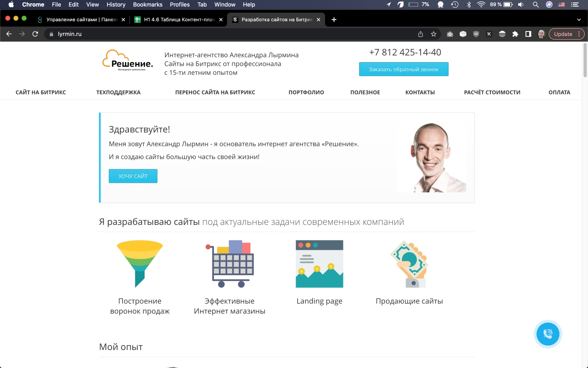
Task: Click the camera screenshot extension icon
Action: pos(450,34)
